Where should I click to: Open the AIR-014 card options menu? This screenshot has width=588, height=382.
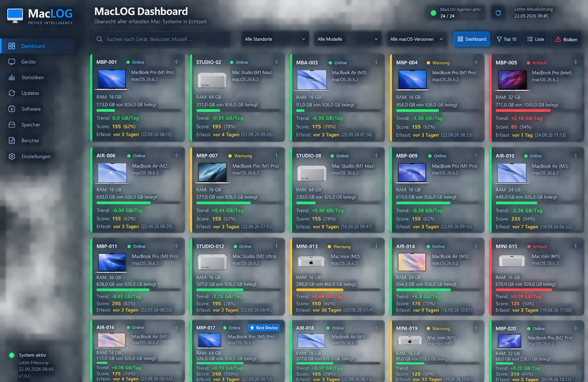pyautogui.click(x=476, y=246)
